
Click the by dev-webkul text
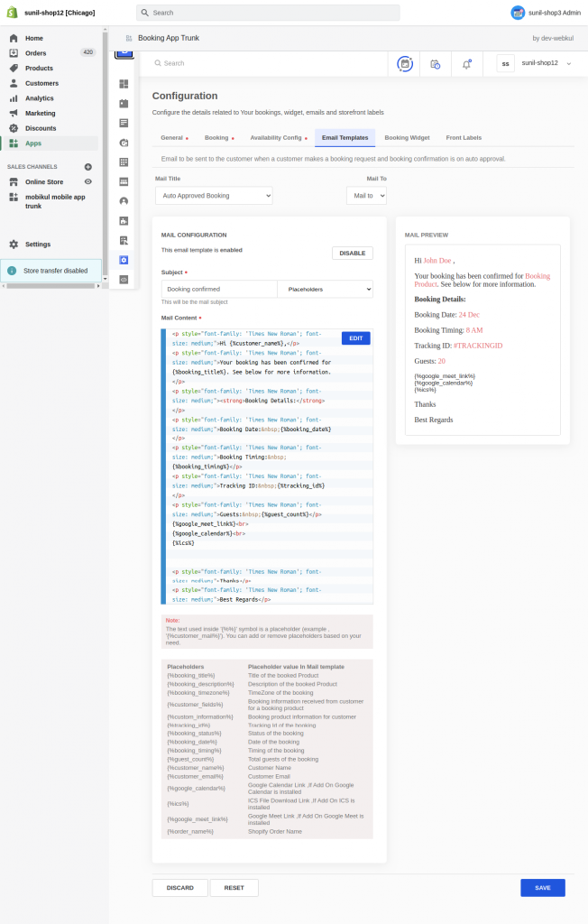553,38
